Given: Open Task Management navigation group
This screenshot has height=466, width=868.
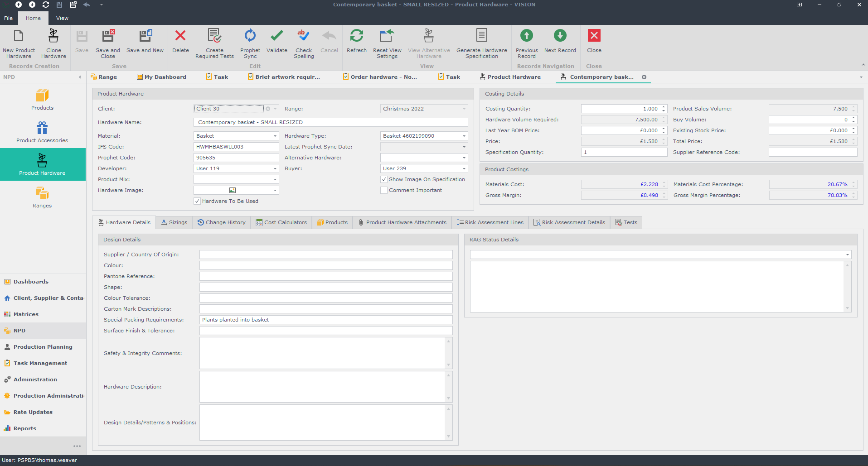Looking at the screenshot, I should [43, 363].
